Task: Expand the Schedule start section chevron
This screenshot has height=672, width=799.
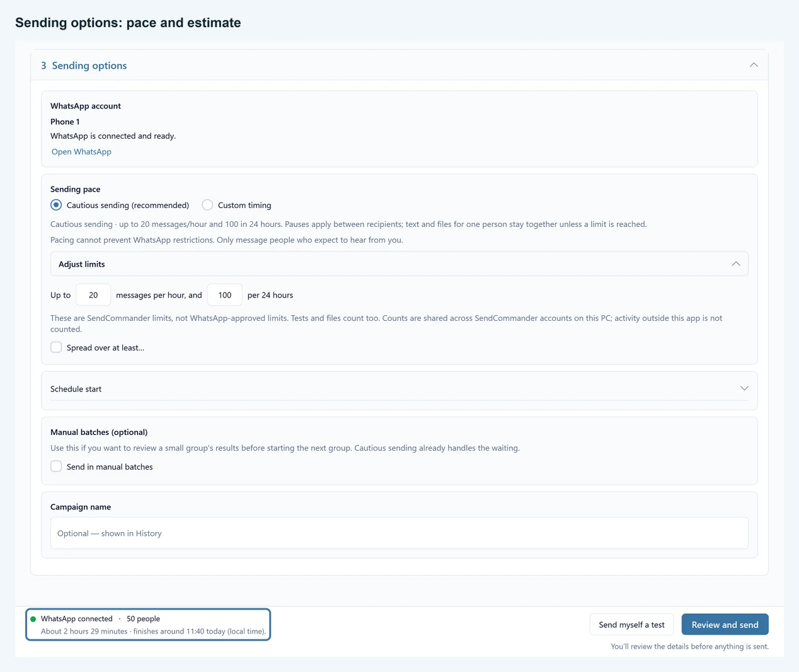Action: (744, 388)
